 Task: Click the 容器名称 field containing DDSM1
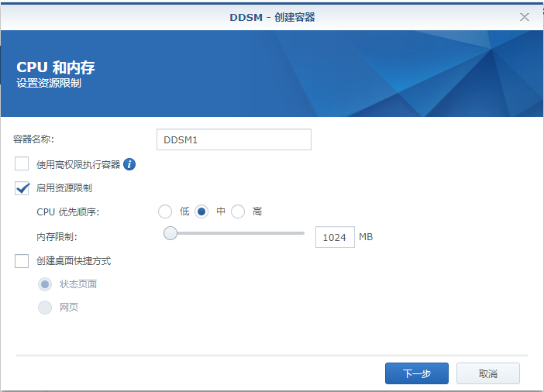point(233,139)
